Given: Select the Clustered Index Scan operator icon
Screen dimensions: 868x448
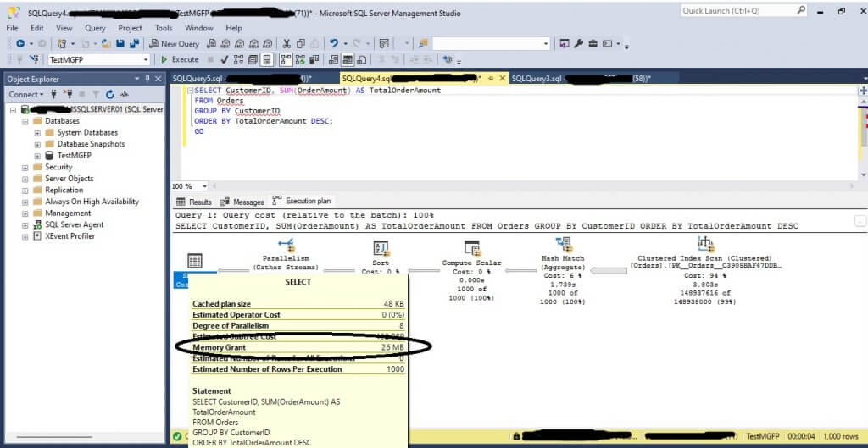Looking at the screenshot, I should tap(704, 246).
